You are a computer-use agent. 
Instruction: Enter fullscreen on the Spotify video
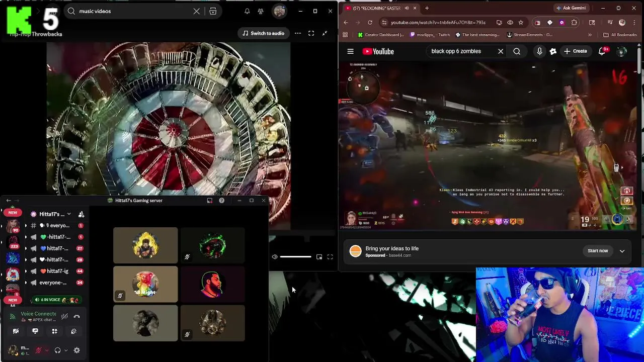tap(311, 33)
